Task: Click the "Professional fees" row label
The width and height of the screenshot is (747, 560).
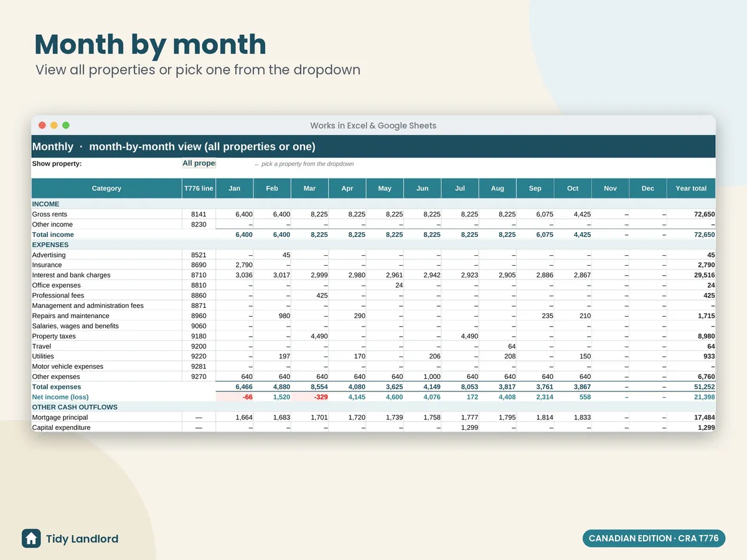Action: click(58, 296)
